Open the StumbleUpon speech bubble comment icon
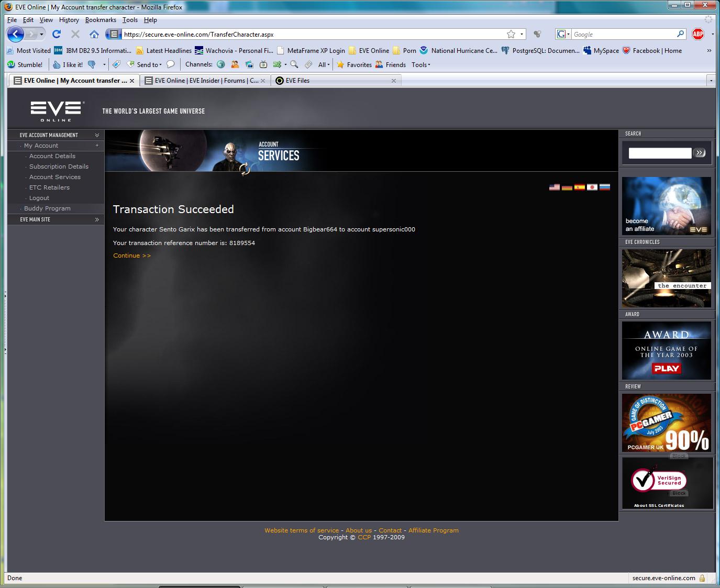The image size is (720, 588). (x=171, y=64)
